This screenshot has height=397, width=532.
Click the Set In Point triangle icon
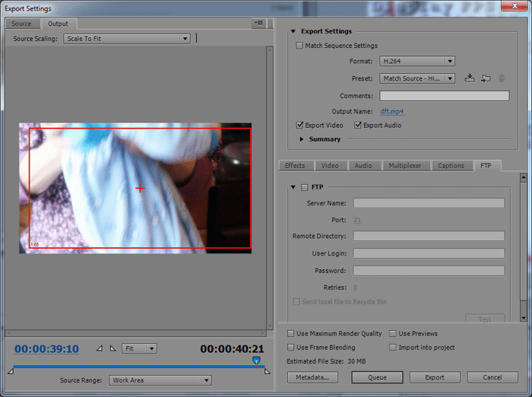[99, 348]
